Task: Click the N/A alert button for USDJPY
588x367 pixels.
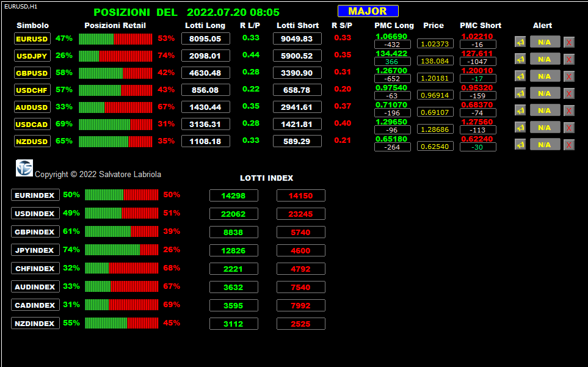Action: point(545,59)
